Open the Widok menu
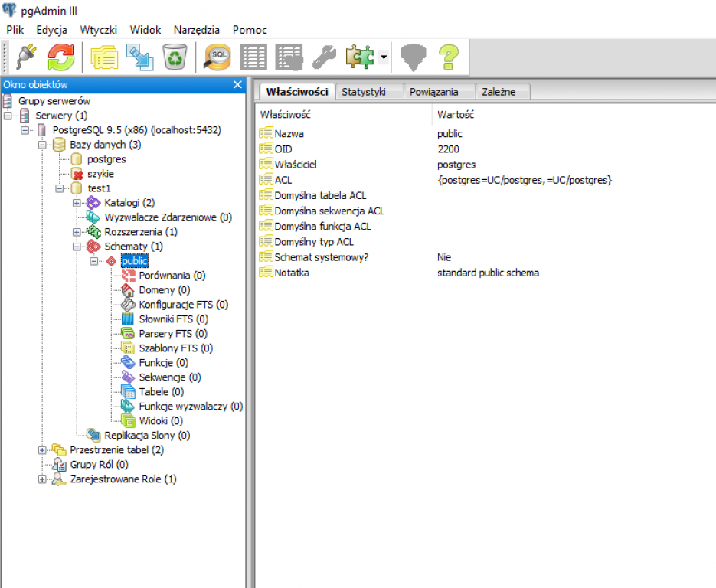Image resolution: width=716 pixels, height=588 pixels. point(145,30)
